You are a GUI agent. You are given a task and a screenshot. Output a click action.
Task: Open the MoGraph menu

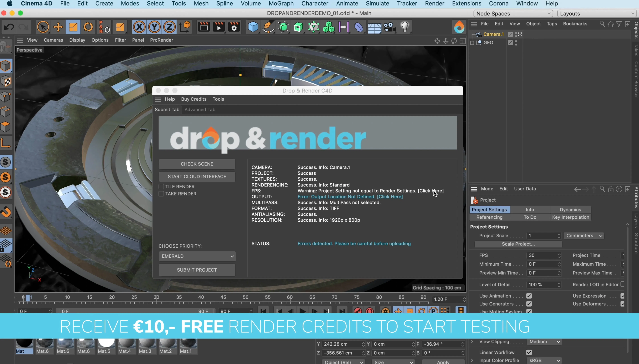[281, 3]
